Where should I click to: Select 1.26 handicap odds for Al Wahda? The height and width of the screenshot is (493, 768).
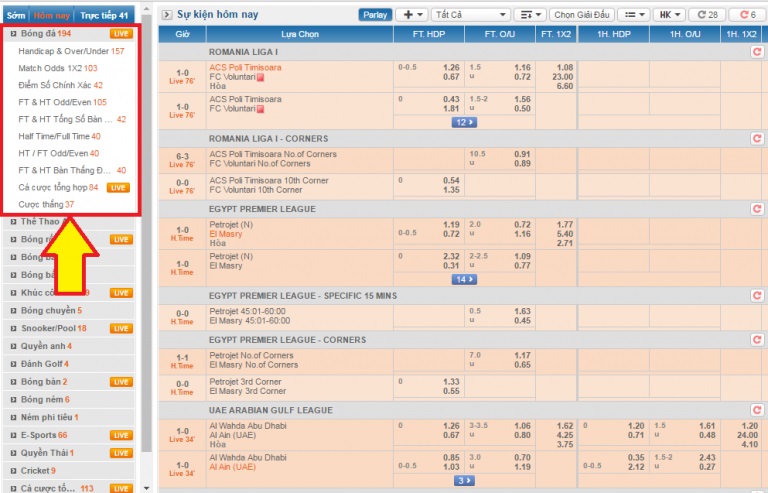451,425
